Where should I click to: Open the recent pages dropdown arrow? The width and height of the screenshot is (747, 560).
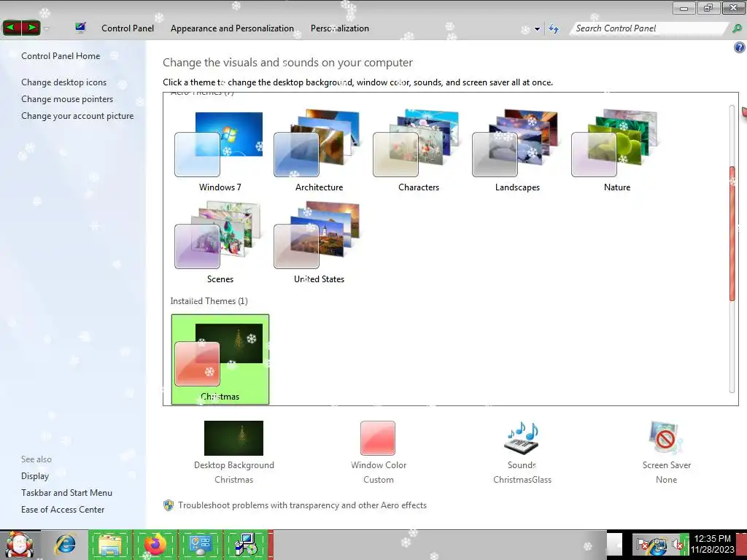click(46, 28)
